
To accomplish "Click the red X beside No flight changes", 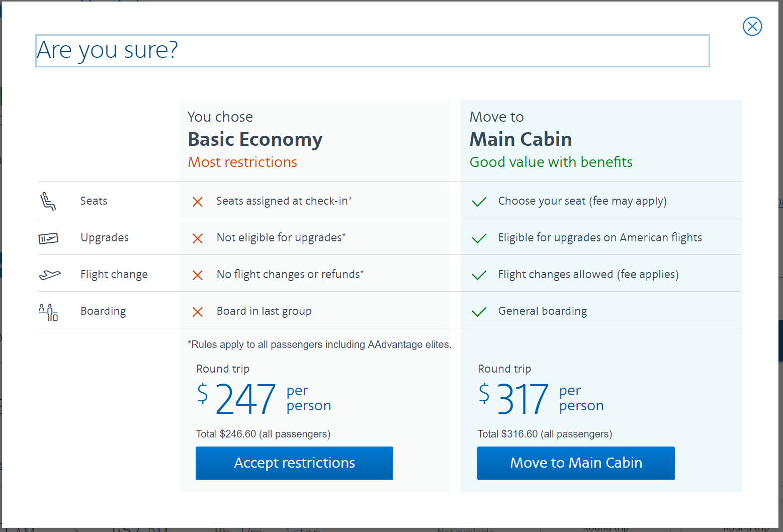I will [198, 275].
